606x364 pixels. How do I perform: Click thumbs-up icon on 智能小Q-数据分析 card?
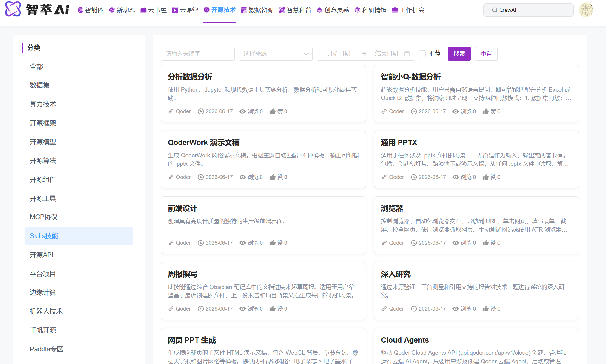(486, 111)
